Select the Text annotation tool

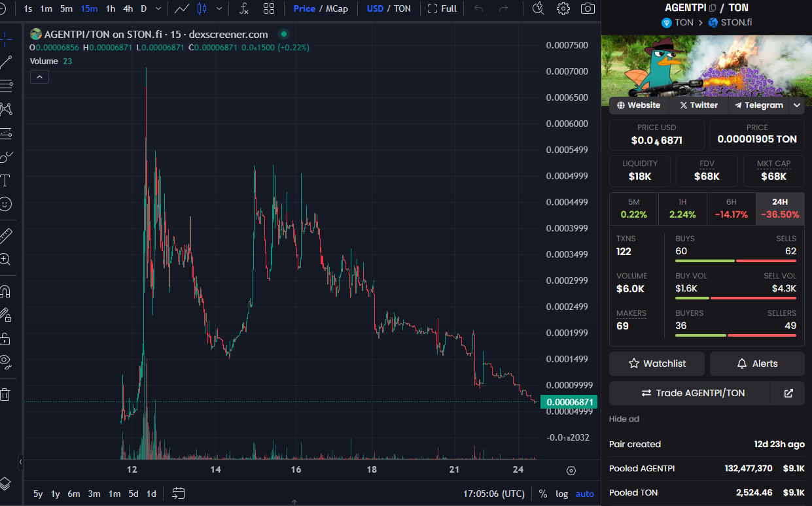5,180
